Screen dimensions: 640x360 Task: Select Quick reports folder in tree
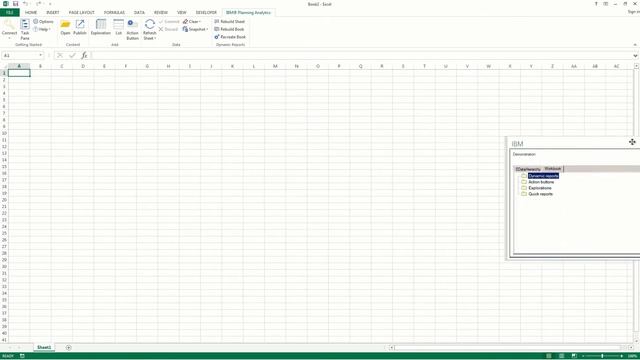[x=540, y=194]
